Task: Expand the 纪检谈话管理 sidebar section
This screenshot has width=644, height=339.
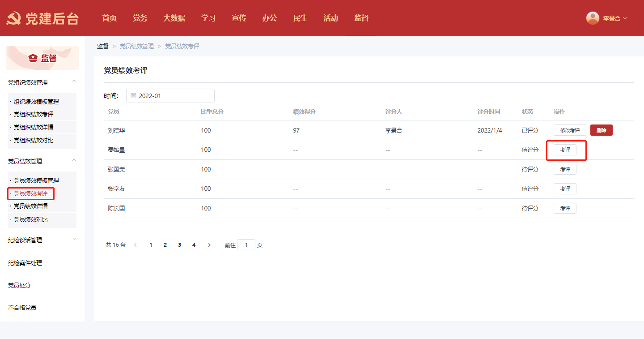Action: pos(74,239)
